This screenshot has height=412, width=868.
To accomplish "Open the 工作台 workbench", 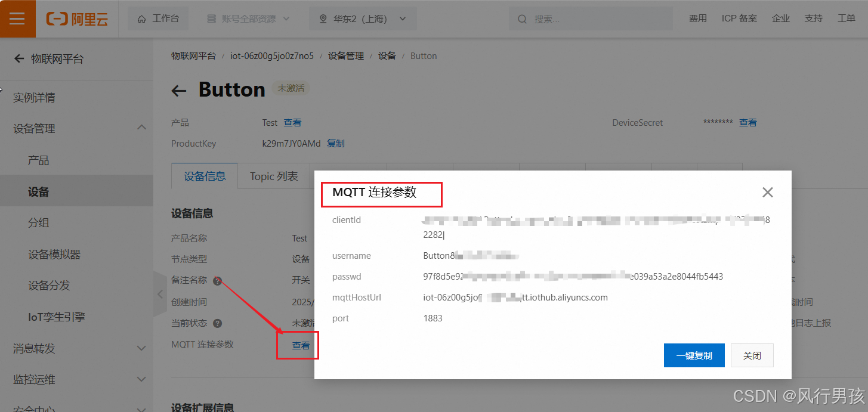I will (x=158, y=18).
